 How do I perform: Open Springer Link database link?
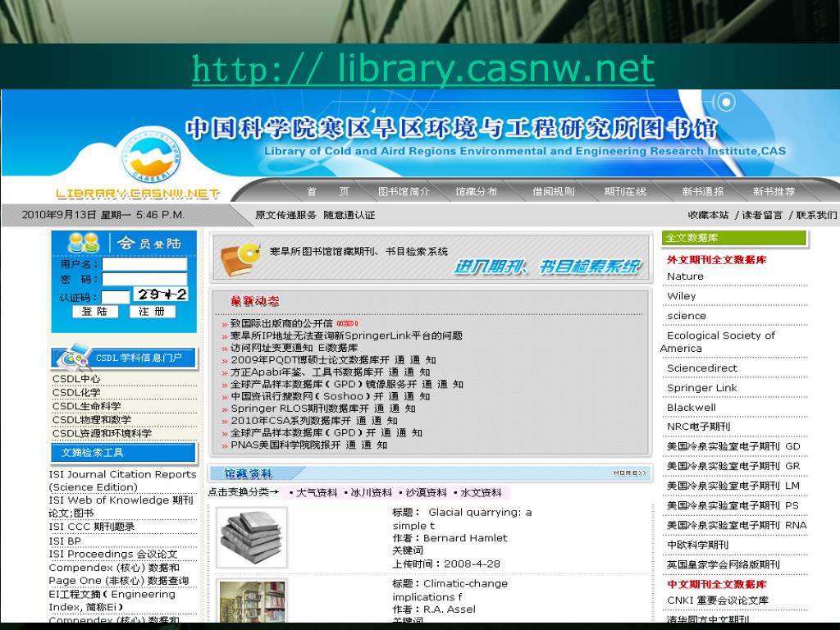point(702,388)
